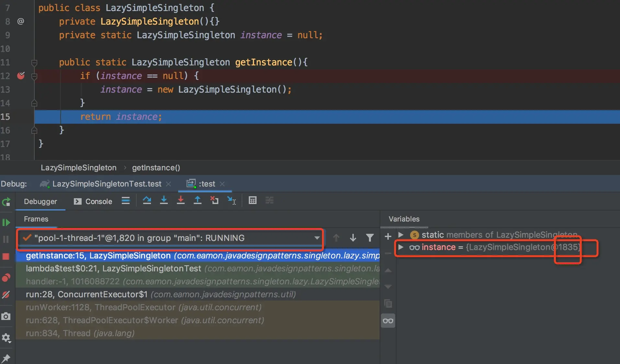Viewport: 620px width, 364px height.
Task: Move the watch down
Action: click(x=388, y=287)
